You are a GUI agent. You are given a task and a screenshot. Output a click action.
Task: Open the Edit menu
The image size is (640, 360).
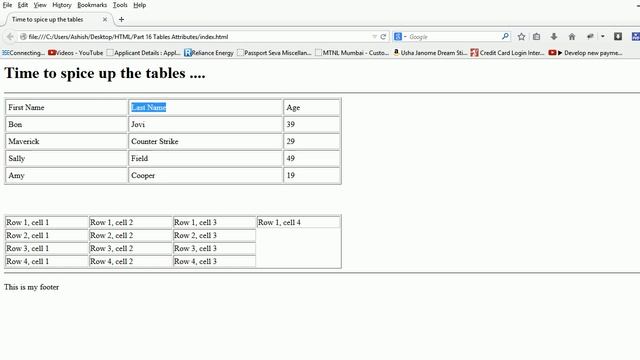point(22,5)
